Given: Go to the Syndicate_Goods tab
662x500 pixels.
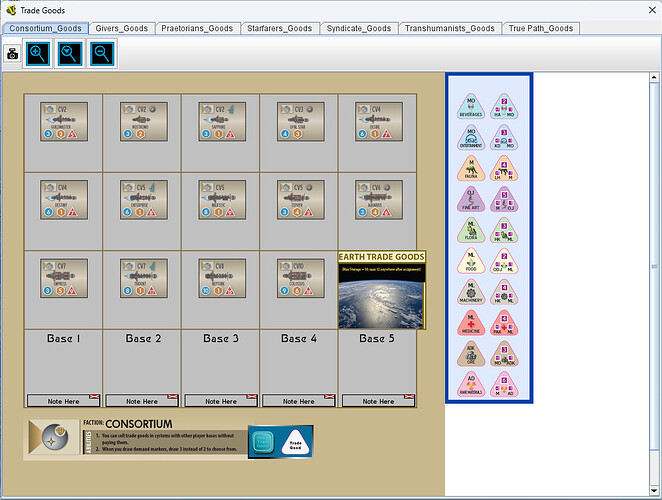Looking at the screenshot, I should click(358, 28).
